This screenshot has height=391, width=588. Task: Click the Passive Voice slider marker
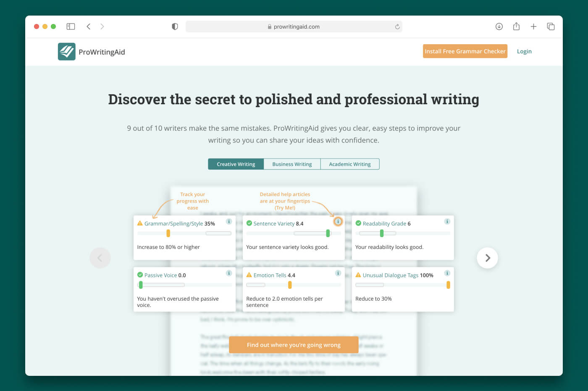[x=141, y=285]
